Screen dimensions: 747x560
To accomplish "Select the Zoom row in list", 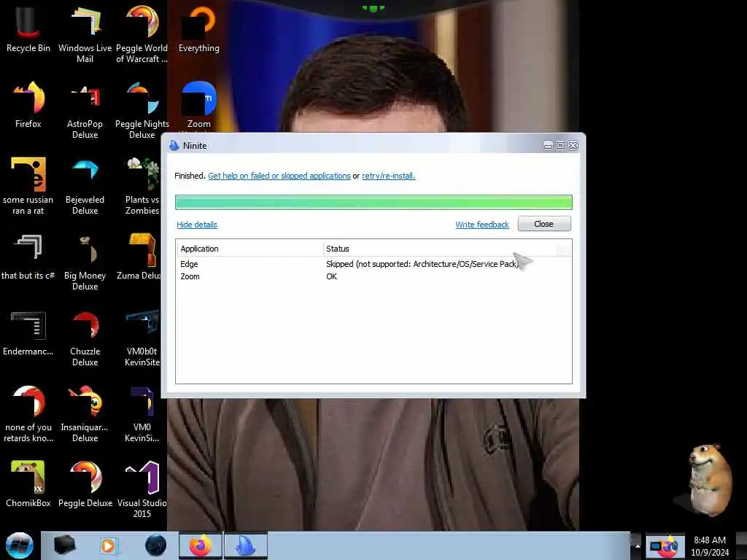I will [x=373, y=276].
